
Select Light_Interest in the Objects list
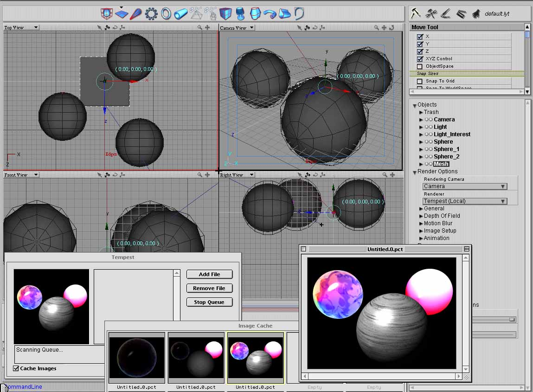pos(452,134)
